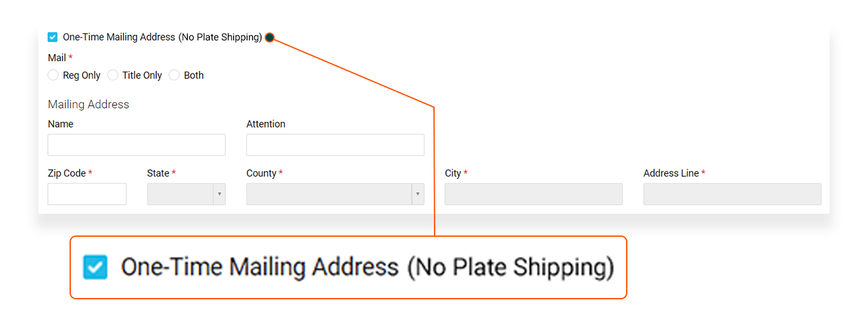Click the enlarged blue checkbox in the callout
Image resolution: width=868 pixels, height=321 pixels.
tap(95, 267)
